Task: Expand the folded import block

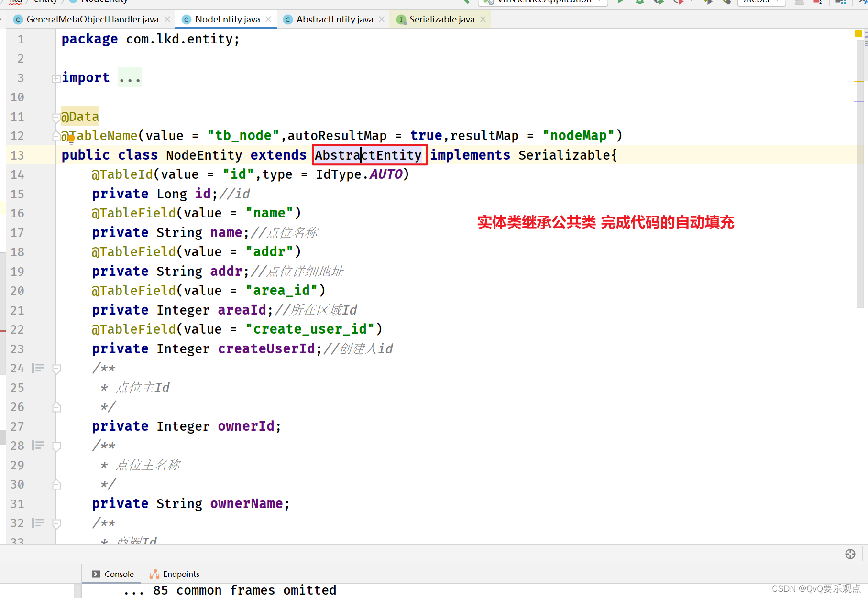Action: 56,78
